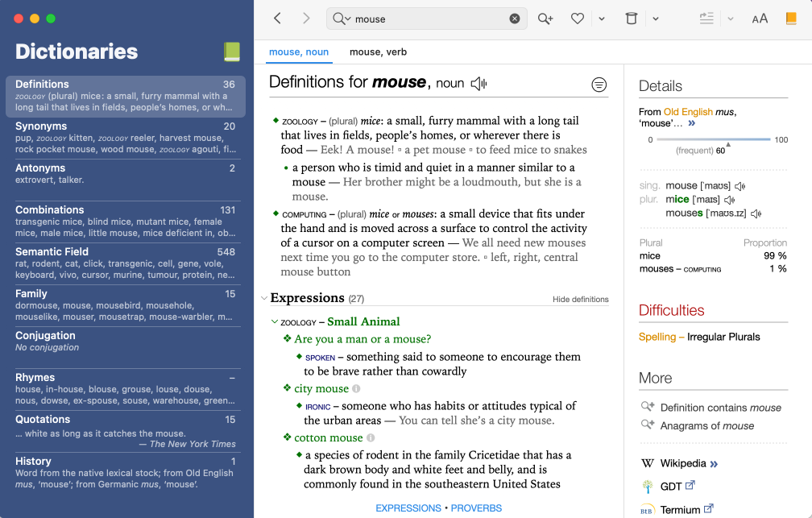Open the PROVERBS link
Screen dimensions: 812x518
coord(476,508)
